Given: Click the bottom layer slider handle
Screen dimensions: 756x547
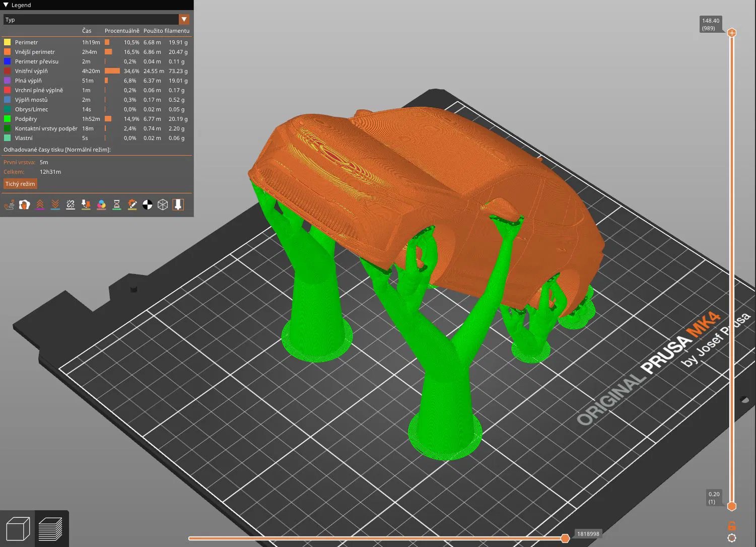Looking at the screenshot, I should (x=732, y=506).
